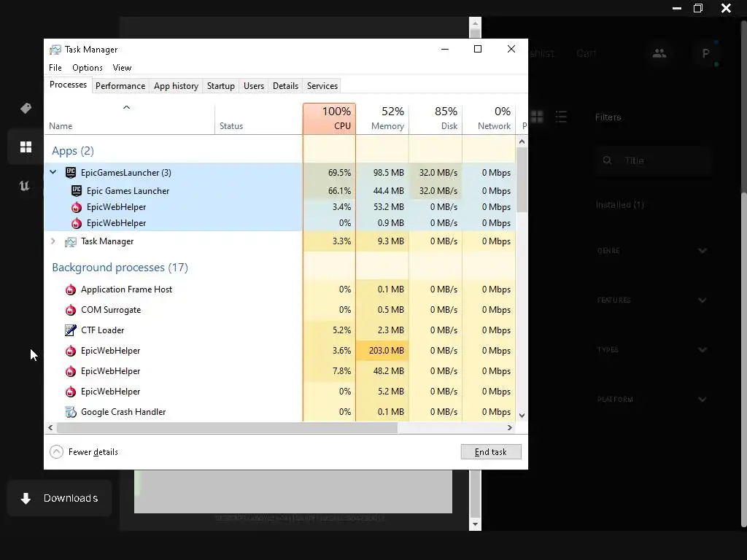Sort processes by Disk column
This screenshot has width=747, height=560.
436,119
